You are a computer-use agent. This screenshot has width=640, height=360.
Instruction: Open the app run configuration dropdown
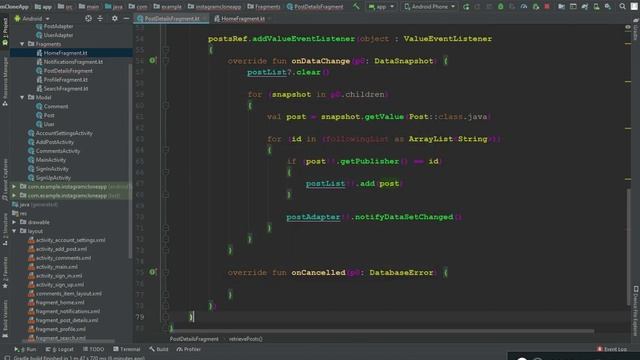pos(381,7)
